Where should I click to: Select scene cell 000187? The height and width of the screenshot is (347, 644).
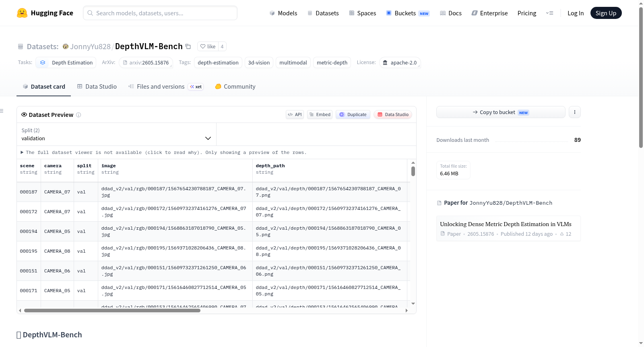pyautogui.click(x=29, y=192)
